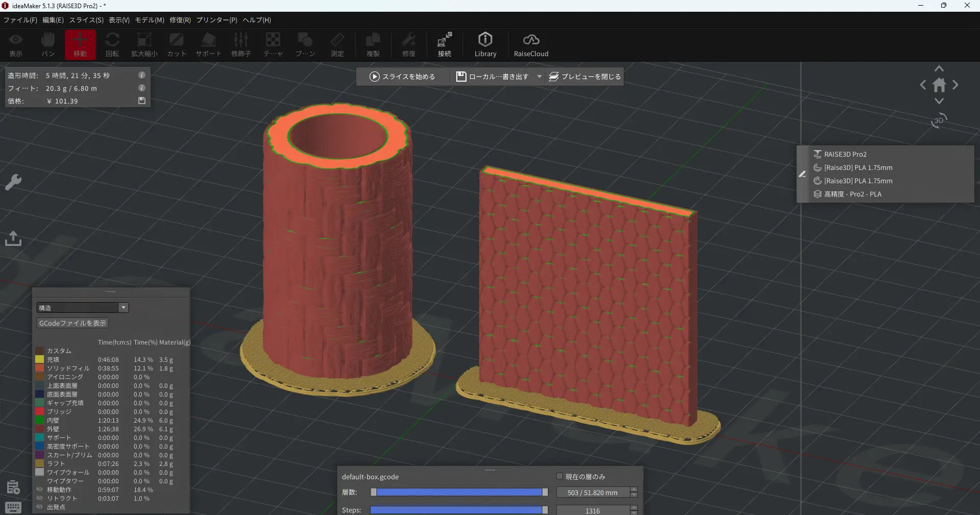Open the wrench settings icon on left
This screenshot has width=980, height=515.
pos(13,182)
